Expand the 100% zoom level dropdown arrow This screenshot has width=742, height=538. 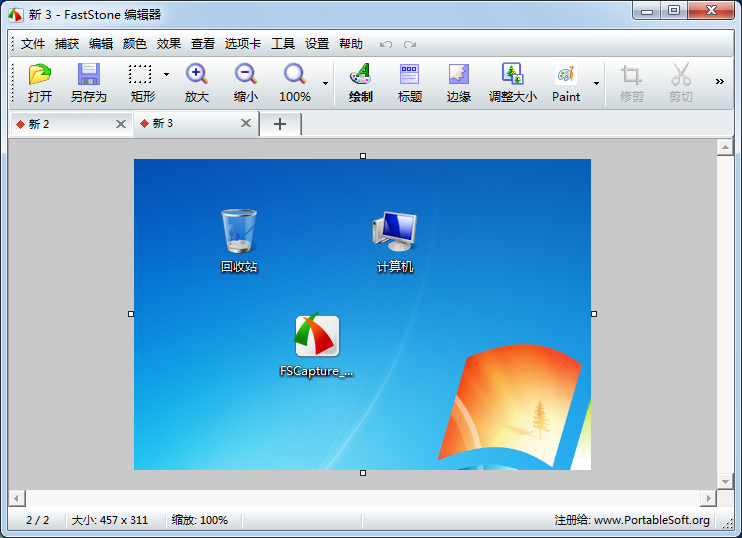(325, 84)
